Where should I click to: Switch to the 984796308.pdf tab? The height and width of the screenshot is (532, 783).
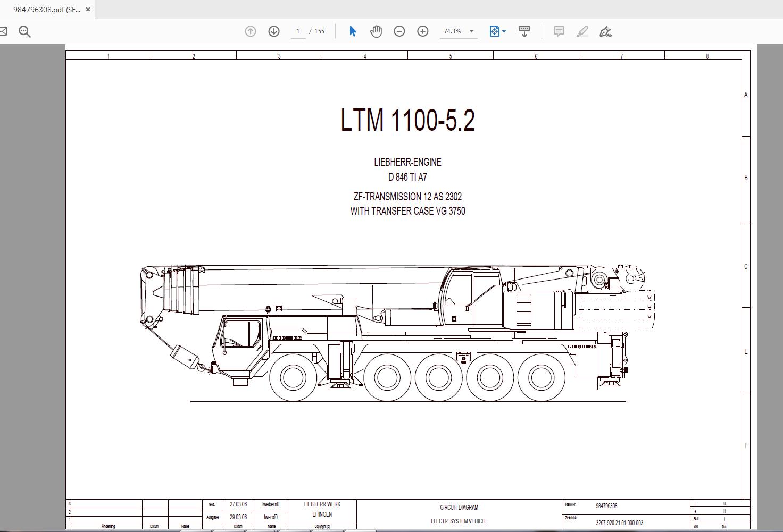tap(46, 10)
